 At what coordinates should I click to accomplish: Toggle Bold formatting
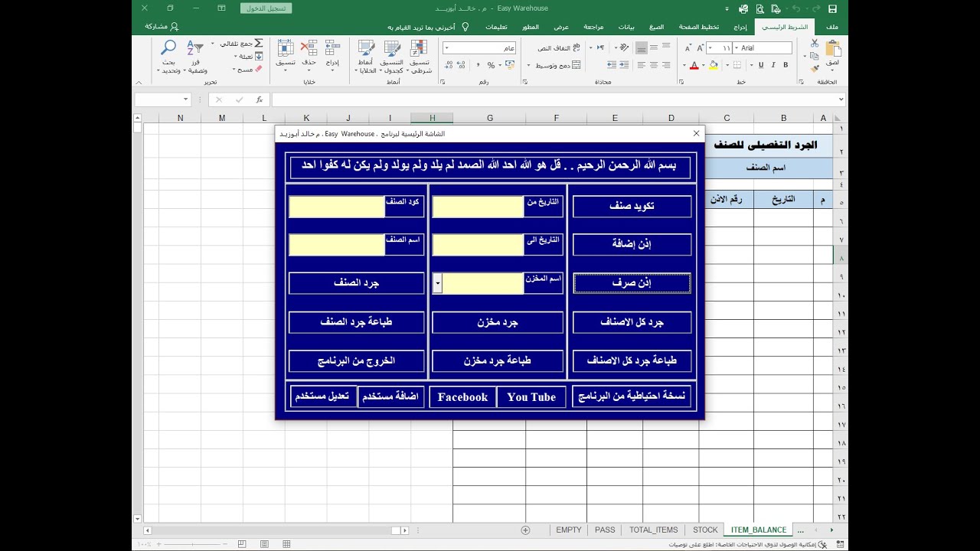click(x=785, y=65)
